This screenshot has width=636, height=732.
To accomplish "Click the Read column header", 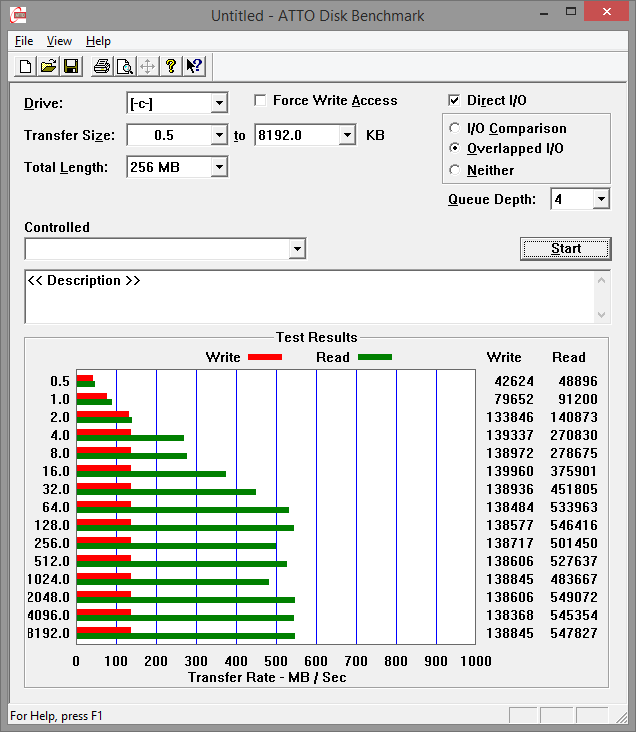I will [568, 357].
